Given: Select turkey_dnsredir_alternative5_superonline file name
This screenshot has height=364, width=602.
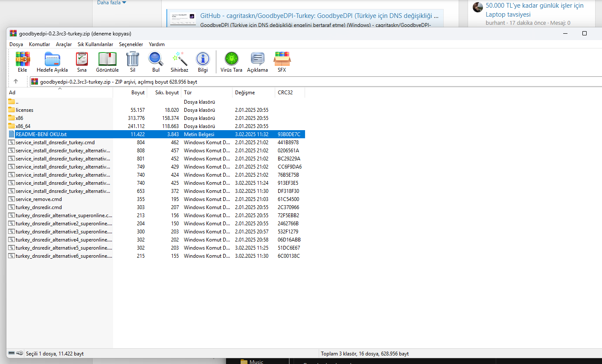Looking at the screenshot, I should coord(64,248).
